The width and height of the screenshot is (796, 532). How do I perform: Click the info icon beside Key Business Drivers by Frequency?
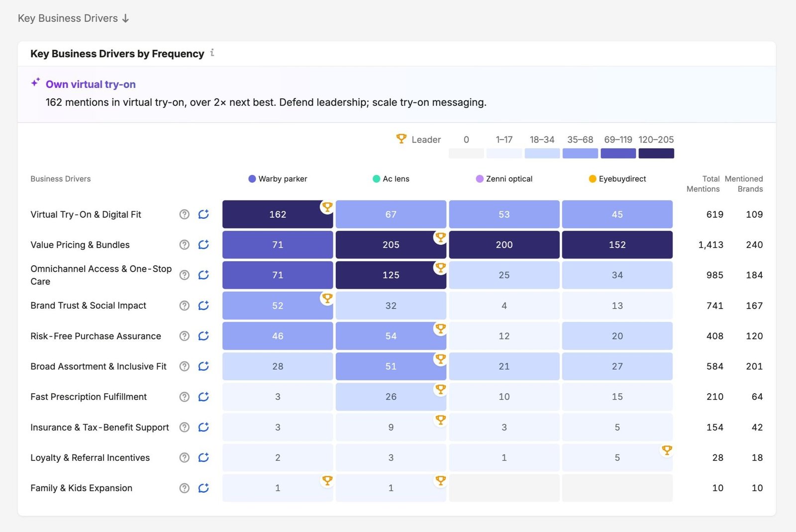[x=212, y=52]
